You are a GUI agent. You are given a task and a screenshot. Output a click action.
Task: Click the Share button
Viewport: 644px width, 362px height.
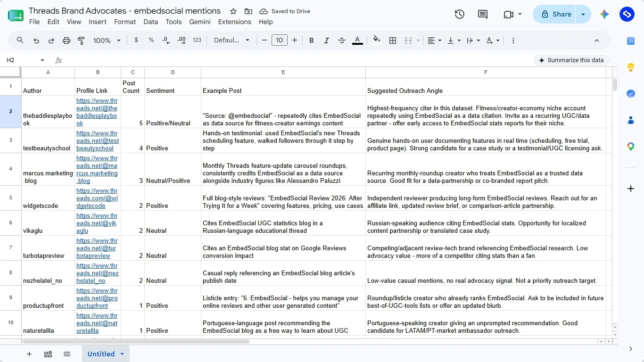pyautogui.click(x=555, y=14)
